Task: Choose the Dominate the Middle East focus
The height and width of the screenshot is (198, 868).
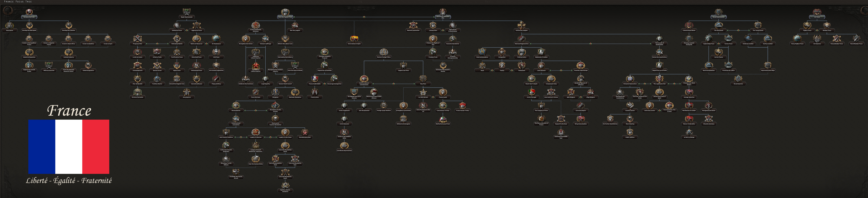Action: click(x=561, y=134)
